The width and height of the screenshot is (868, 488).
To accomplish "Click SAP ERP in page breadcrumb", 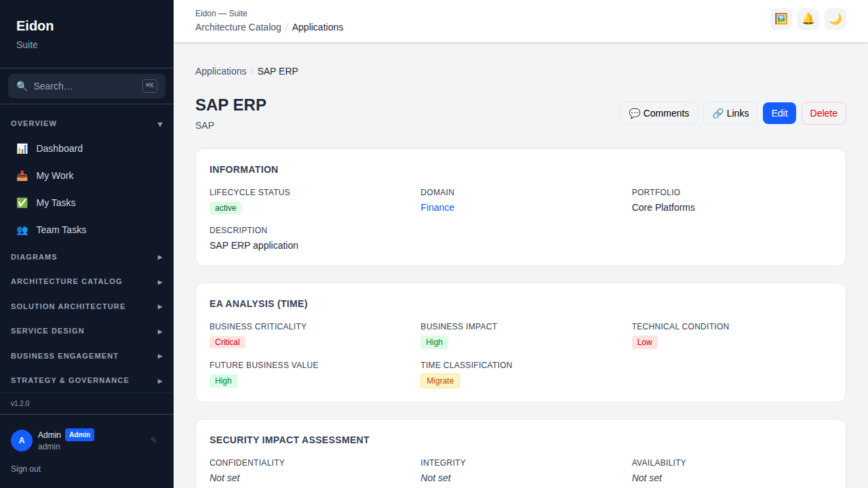I will coord(277,71).
